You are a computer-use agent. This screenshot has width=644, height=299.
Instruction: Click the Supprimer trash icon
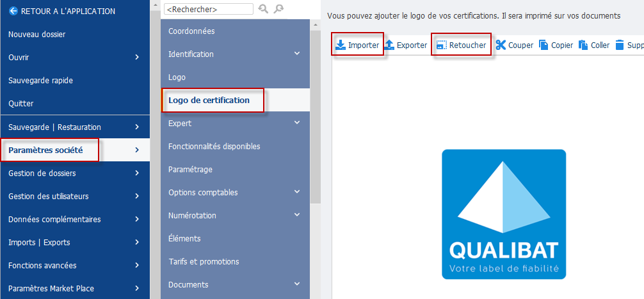coord(620,45)
